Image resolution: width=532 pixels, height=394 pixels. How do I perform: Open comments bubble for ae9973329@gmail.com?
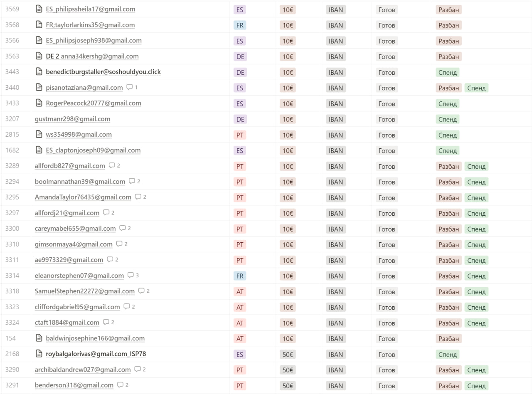click(112, 260)
